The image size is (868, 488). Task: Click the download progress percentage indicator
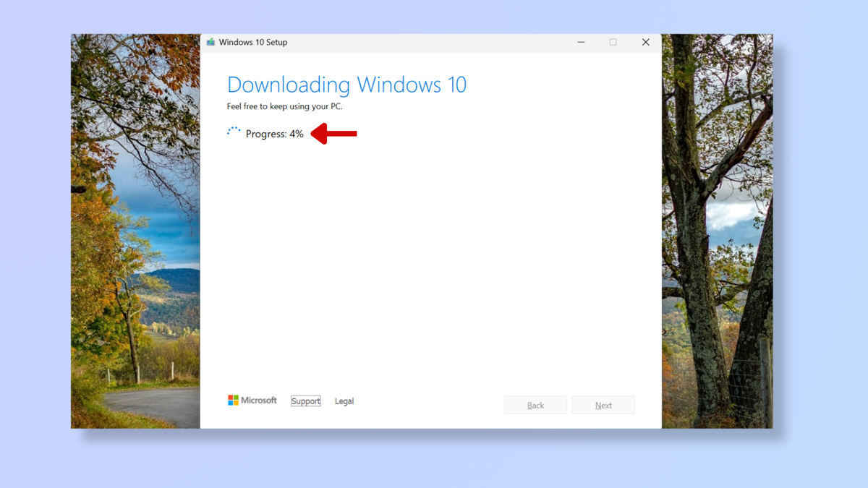pyautogui.click(x=295, y=134)
